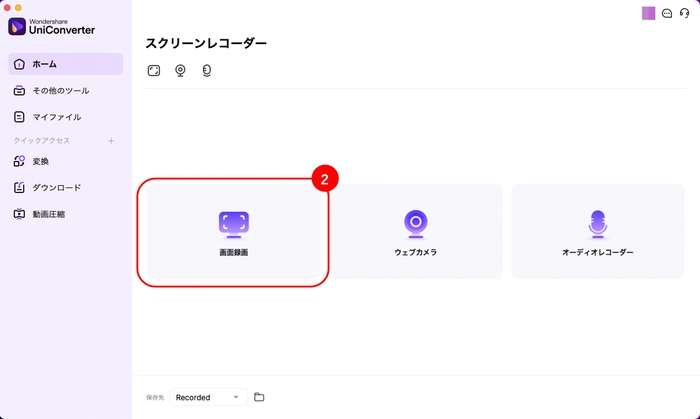
Task: Expand the Recorded save location dropdown
Action: 208,397
